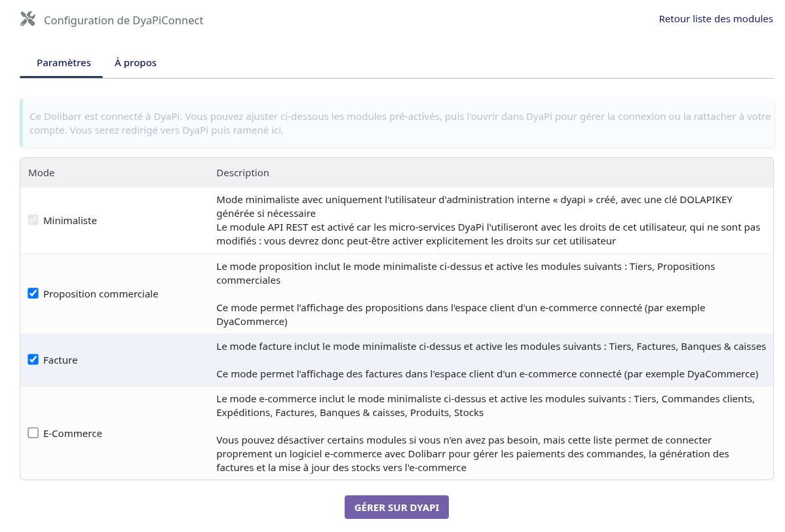Click text 'Le module API REST est activé'
Screen dimensions: 785x532
point(488,234)
